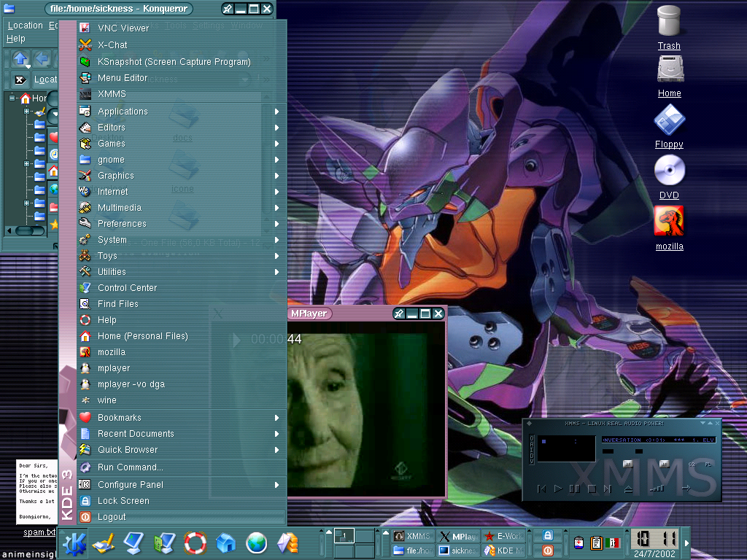Open Klipper clipboard tray icon
Image resolution: width=747 pixels, height=560 pixels.
[596, 542]
